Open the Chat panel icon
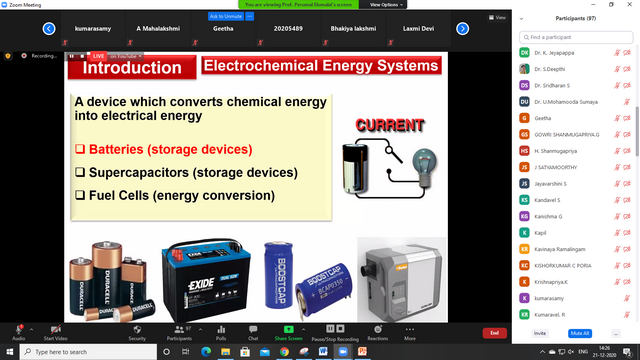 tap(253, 329)
